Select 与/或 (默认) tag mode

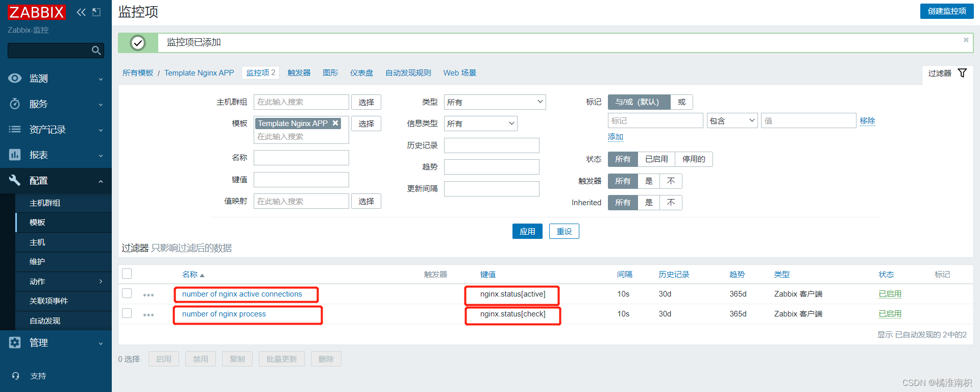[639, 102]
